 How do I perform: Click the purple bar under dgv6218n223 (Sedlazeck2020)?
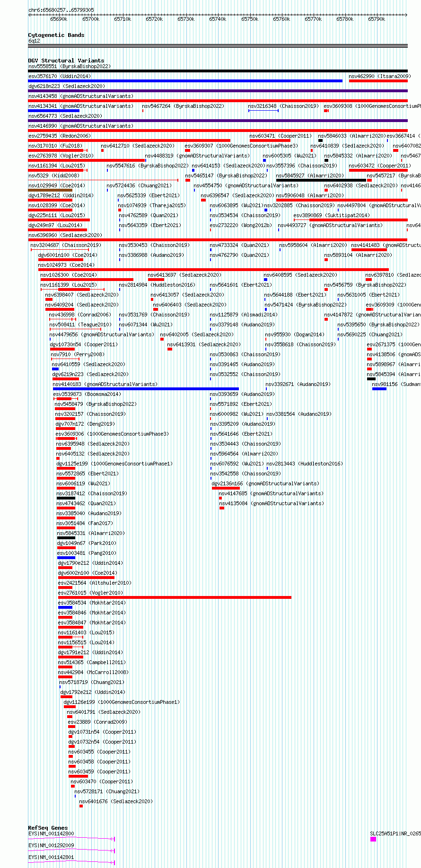(x=218, y=91)
